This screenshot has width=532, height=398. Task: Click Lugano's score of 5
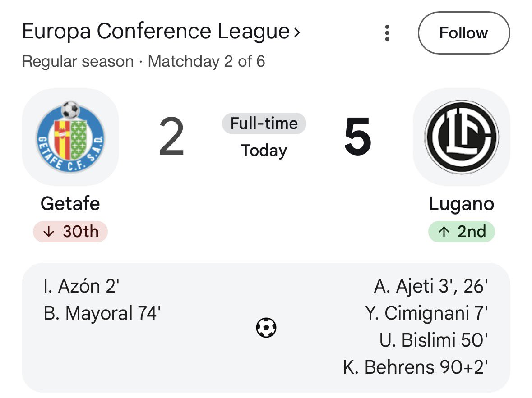point(358,136)
